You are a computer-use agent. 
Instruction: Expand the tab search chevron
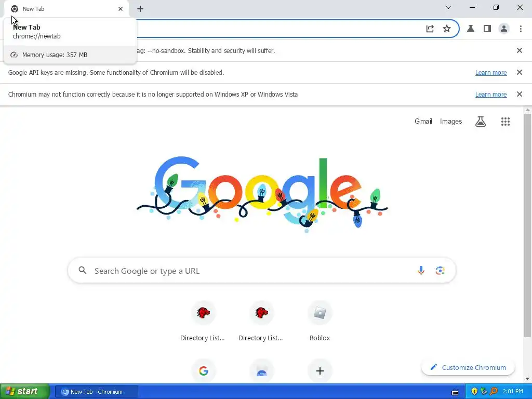448,7
